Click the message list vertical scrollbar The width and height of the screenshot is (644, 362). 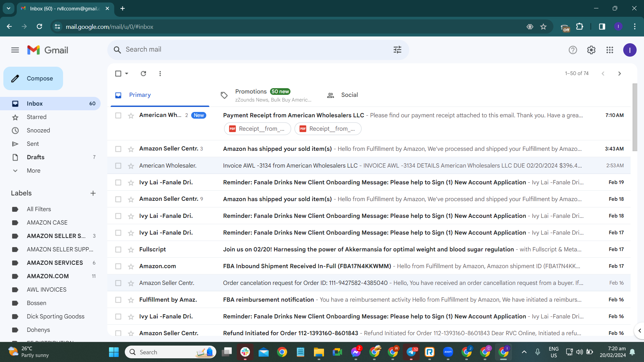pyautogui.click(x=635, y=117)
